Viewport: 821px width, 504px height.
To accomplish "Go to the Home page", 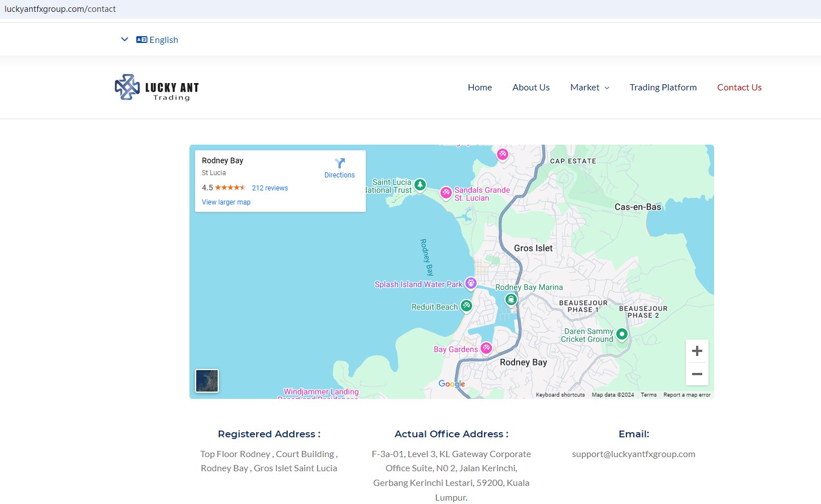I will click(479, 88).
